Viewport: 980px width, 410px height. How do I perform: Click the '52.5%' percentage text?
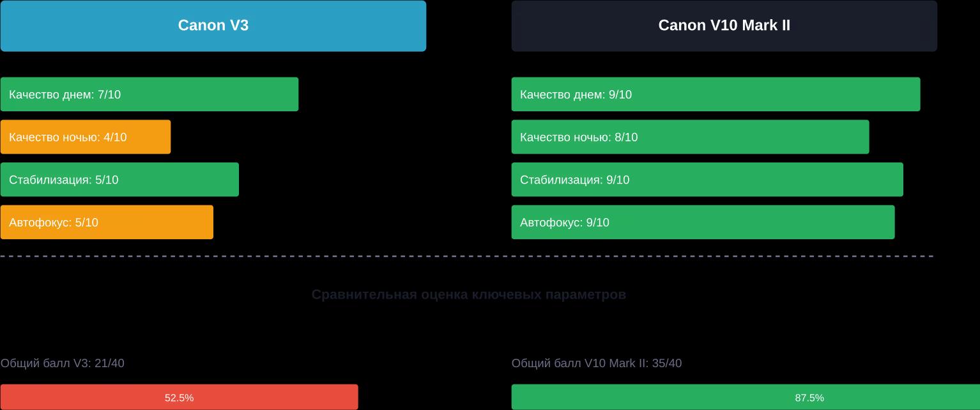tap(179, 398)
